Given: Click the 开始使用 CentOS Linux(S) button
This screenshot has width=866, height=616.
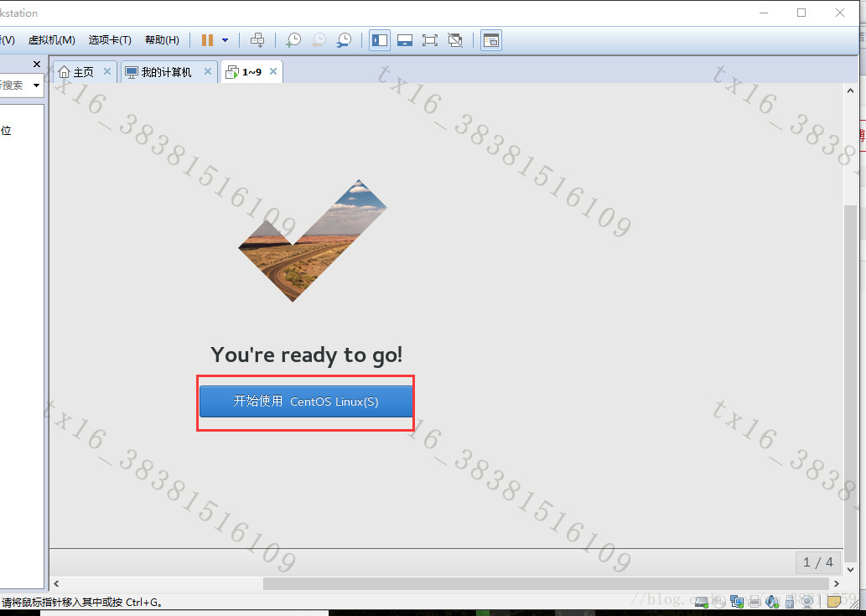Looking at the screenshot, I should [x=306, y=401].
